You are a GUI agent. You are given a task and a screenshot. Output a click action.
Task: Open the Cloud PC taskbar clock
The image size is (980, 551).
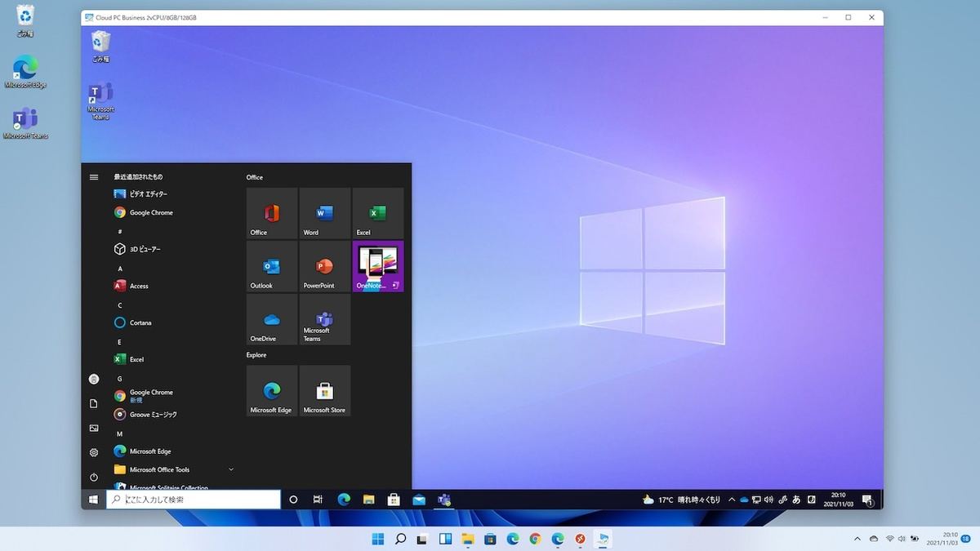pyautogui.click(x=839, y=500)
